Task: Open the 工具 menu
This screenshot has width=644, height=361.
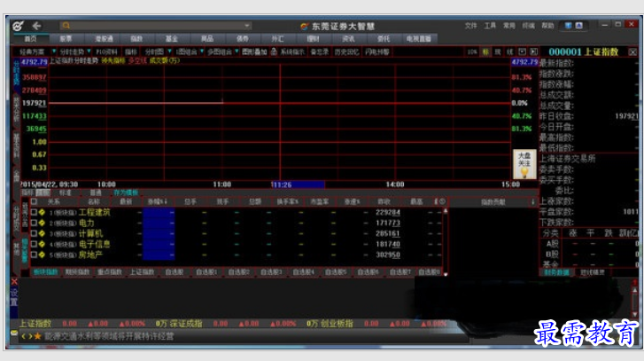Action: point(490,26)
